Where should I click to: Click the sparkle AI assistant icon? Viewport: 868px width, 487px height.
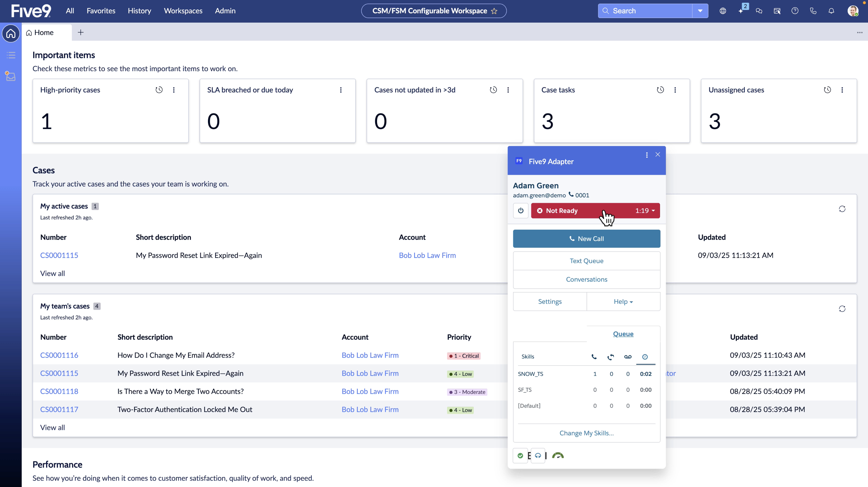tap(741, 11)
